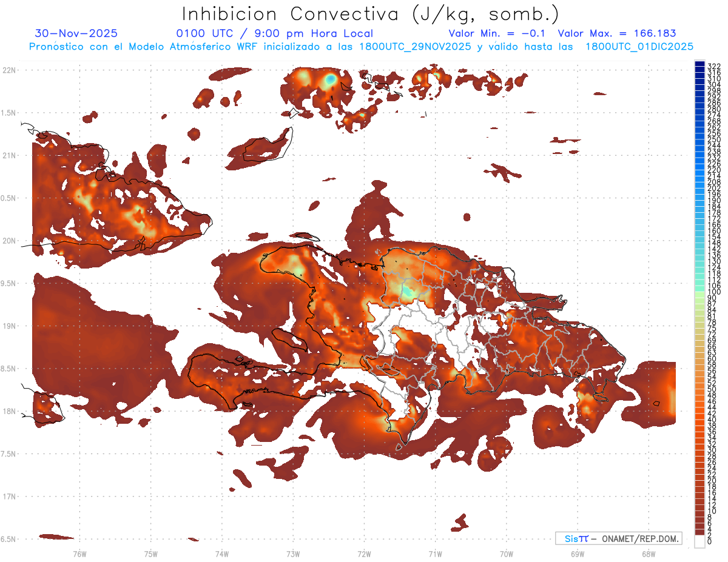Screen dimensions: 728x562
Task: Click the white swatch at the color bar bottom
Action: click(x=699, y=541)
